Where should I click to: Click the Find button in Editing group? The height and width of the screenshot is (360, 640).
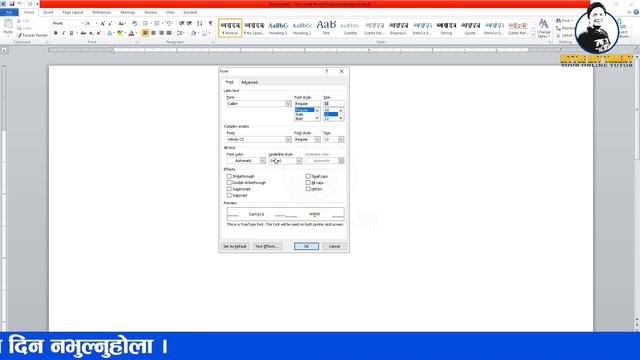point(564,20)
